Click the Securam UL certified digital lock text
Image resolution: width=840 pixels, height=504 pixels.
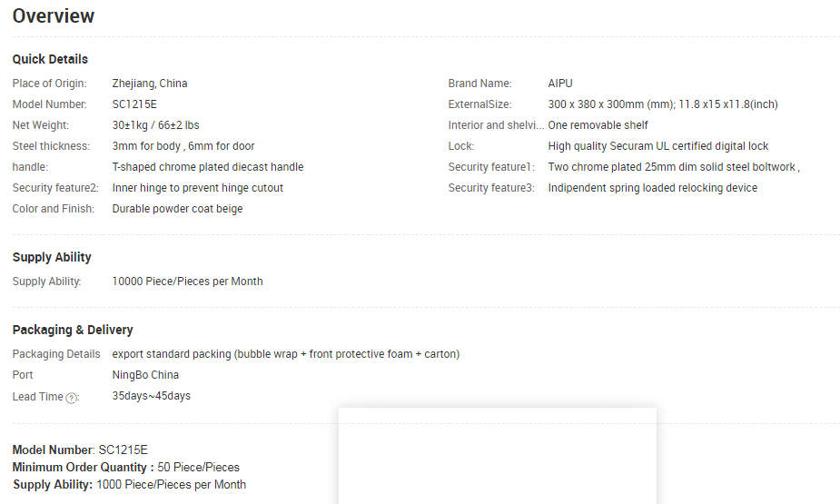tap(658, 146)
